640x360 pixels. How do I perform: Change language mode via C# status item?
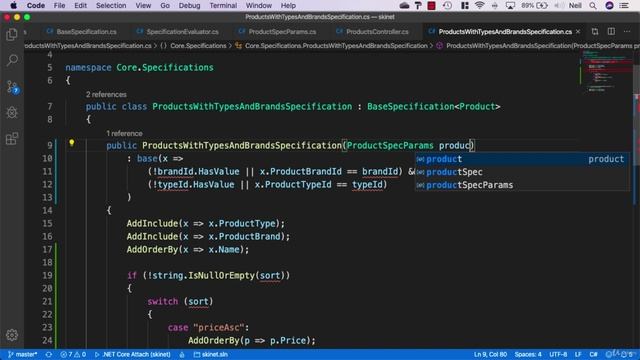[593, 354]
